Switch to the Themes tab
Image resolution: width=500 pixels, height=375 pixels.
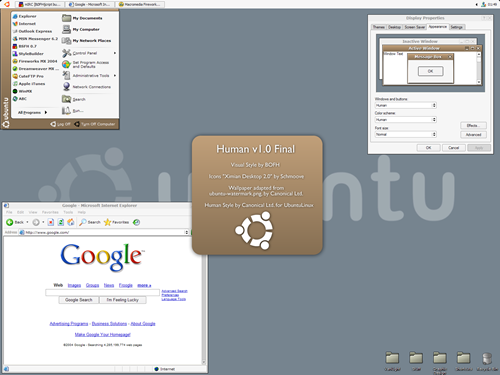(x=379, y=27)
